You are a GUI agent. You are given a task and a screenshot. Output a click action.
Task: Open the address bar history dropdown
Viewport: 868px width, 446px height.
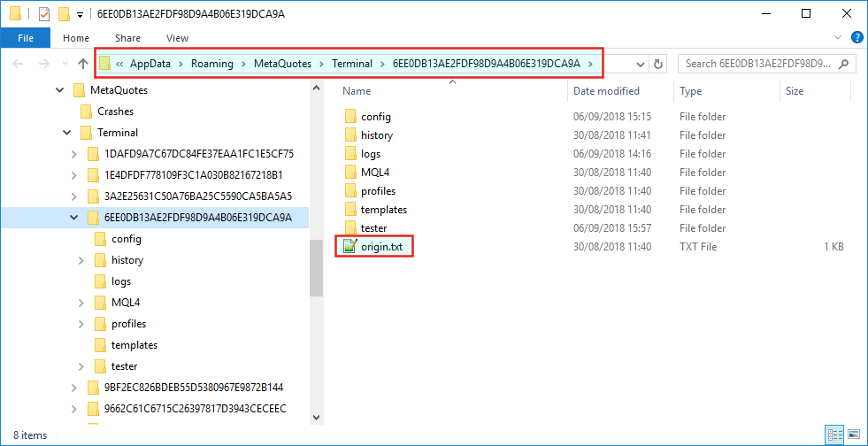click(x=641, y=65)
